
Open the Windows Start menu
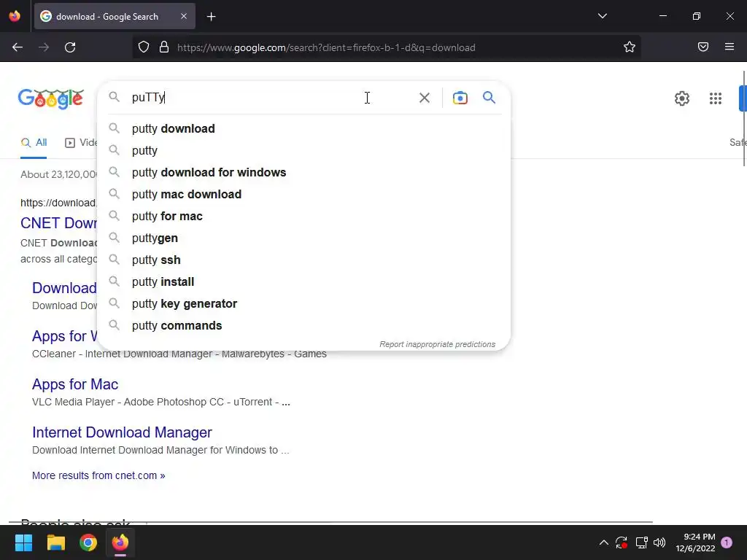(23, 542)
